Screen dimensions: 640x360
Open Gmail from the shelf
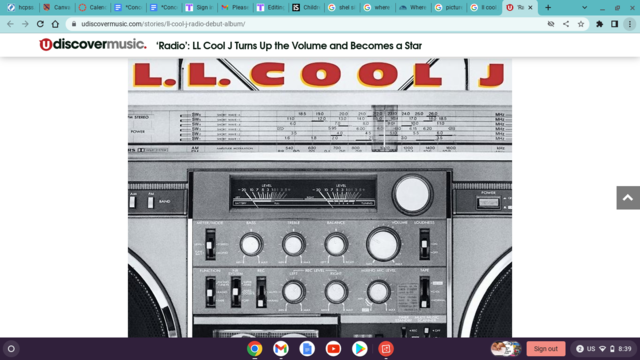click(281, 349)
